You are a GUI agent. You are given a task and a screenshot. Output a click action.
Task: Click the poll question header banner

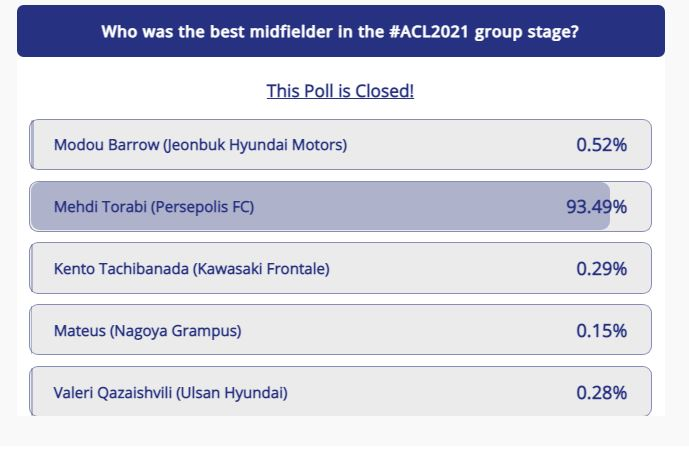point(340,31)
